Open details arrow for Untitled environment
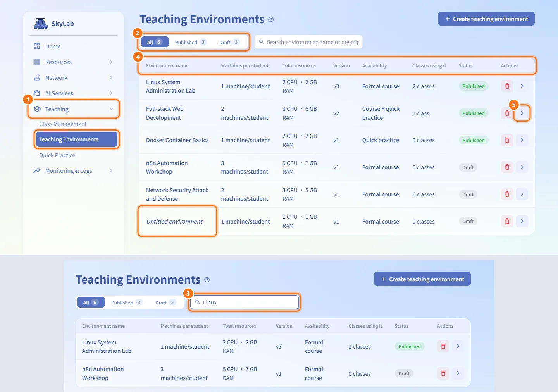Image resolution: width=558 pixels, height=392 pixels. [x=522, y=221]
